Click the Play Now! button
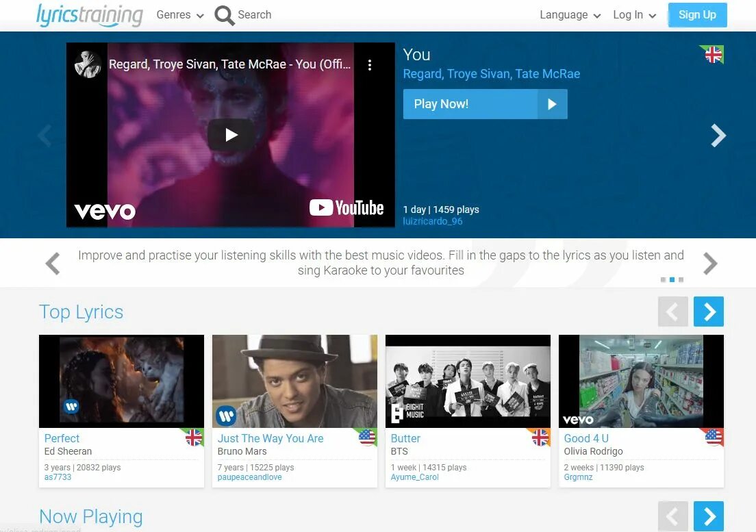756x532 pixels. click(x=485, y=104)
